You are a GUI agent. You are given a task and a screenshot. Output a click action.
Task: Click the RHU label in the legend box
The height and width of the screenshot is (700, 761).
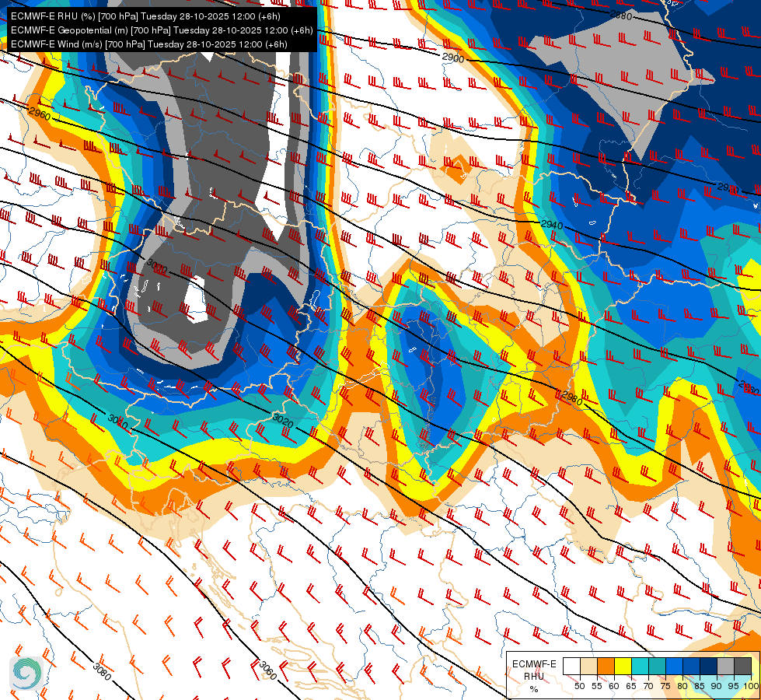(x=534, y=676)
